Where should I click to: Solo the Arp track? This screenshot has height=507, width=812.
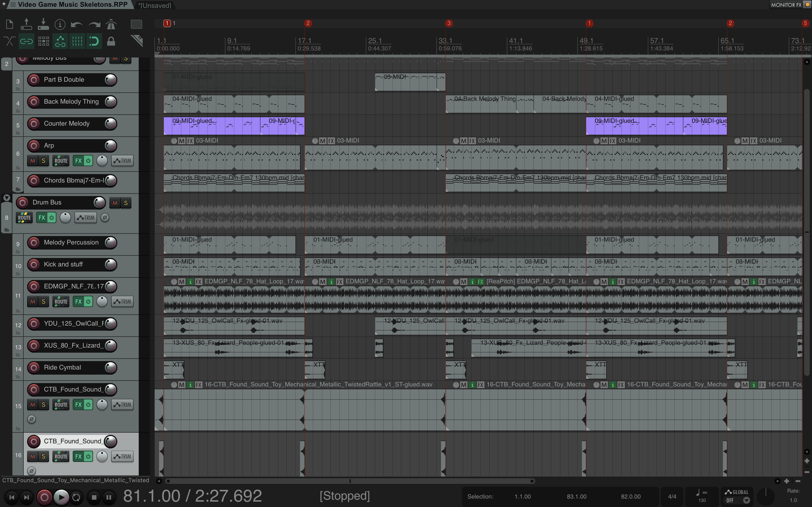(43, 161)
